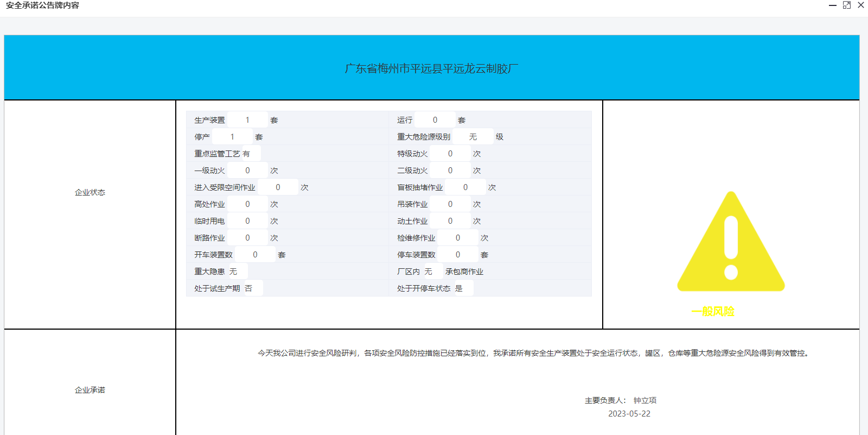Click the 一般风险 risk level label
The image size is (868, 435).
coord(713,312)
